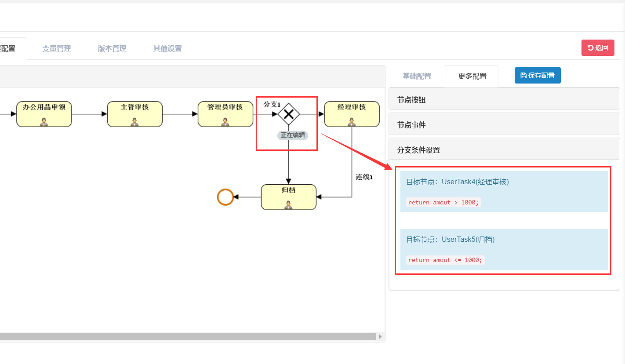This screenshot has width=625, height=364.
Task: Click the 返回 button
Action: (x=598, y=47)
